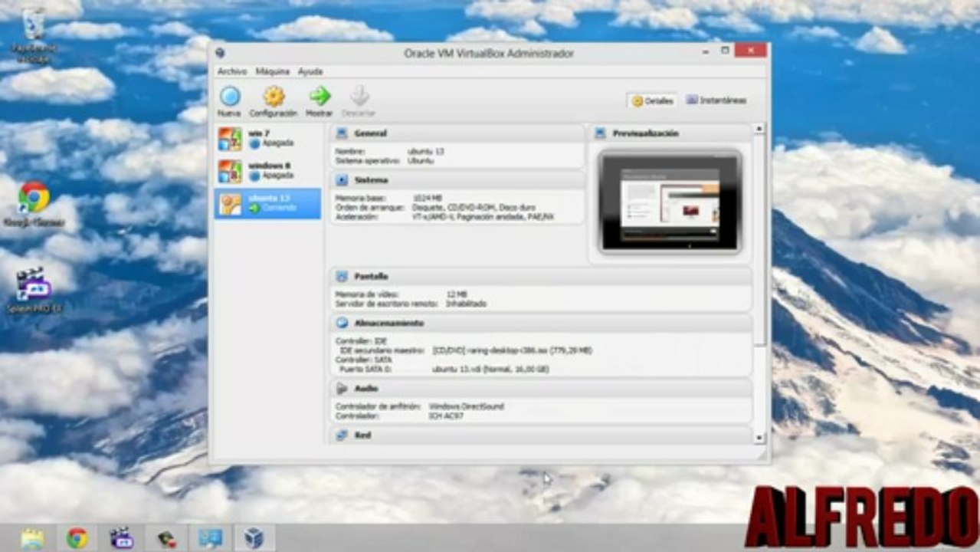This screenshot has width=980, height=552.
Task: Maximize the VirtualBox window
Action: (725, 51)
